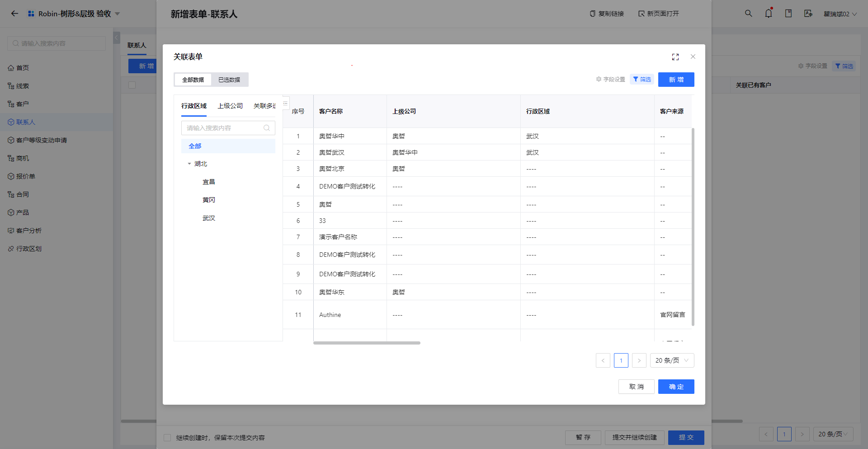The height and width of the screenshot is (449, 868).
Task: Close the 关联表单 dialog
Action: click(x=693, y=57)
